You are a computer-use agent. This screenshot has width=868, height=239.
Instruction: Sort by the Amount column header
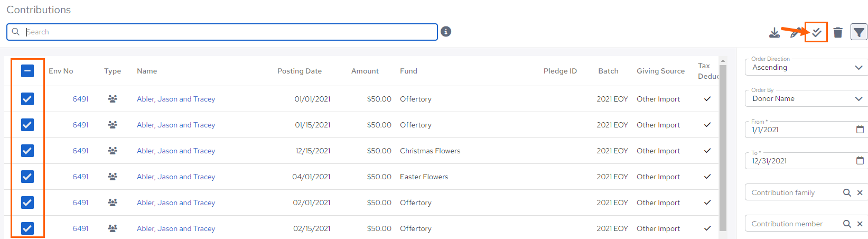click(x=365, y=71)
